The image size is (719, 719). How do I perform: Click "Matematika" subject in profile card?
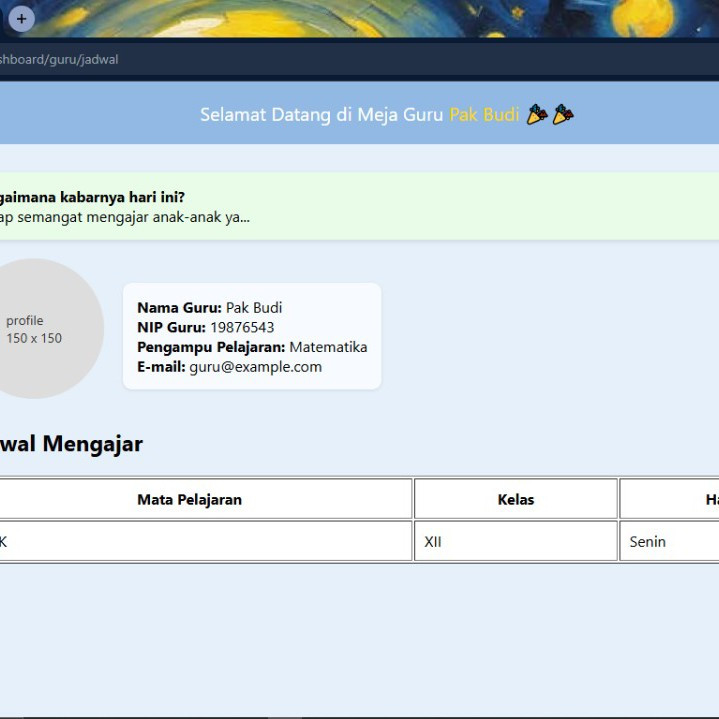328,347
